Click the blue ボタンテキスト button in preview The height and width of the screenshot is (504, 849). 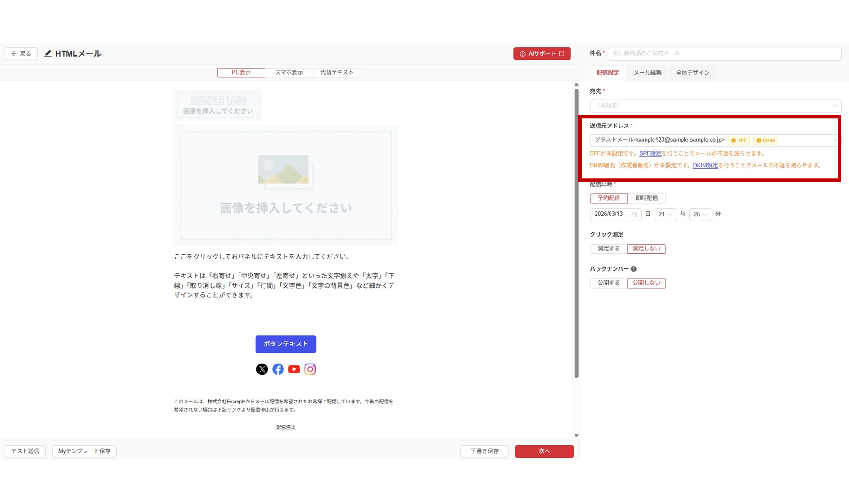[x=286, y=344]
